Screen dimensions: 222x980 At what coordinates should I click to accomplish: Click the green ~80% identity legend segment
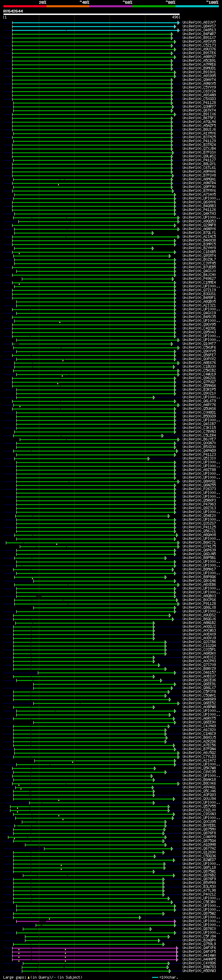pos(154,7)
